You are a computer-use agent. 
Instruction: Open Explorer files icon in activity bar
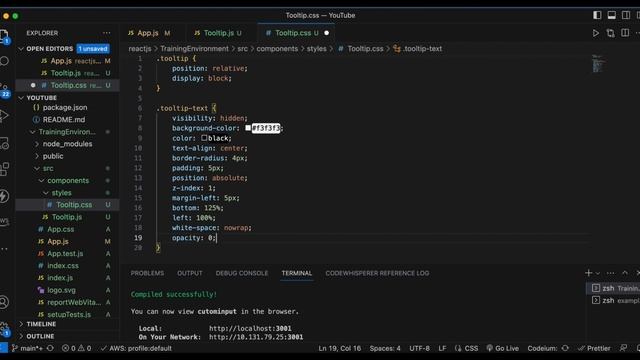pyautogui.click(x=4, y=37)
